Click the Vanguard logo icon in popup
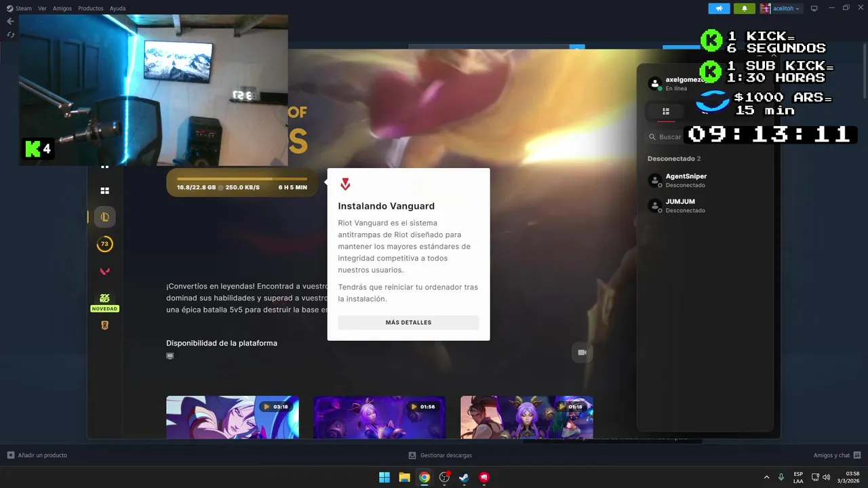868x488 pixels. [345, 184]
